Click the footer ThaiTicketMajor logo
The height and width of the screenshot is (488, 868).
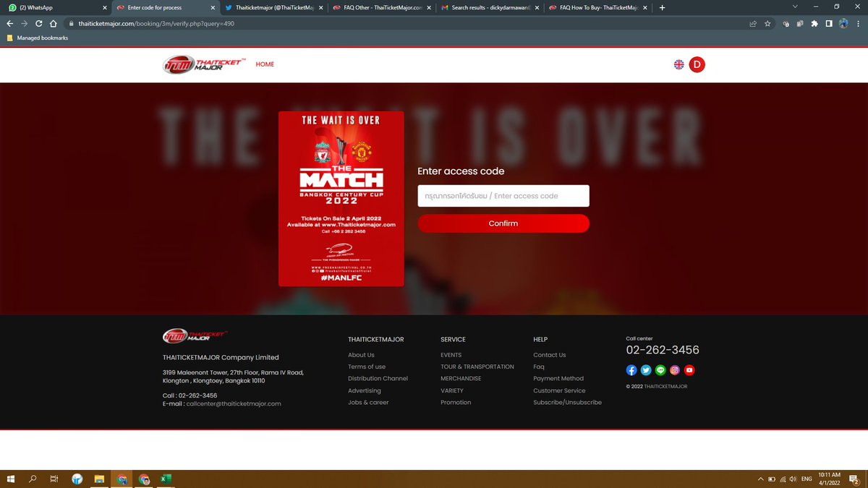[195, 336]
